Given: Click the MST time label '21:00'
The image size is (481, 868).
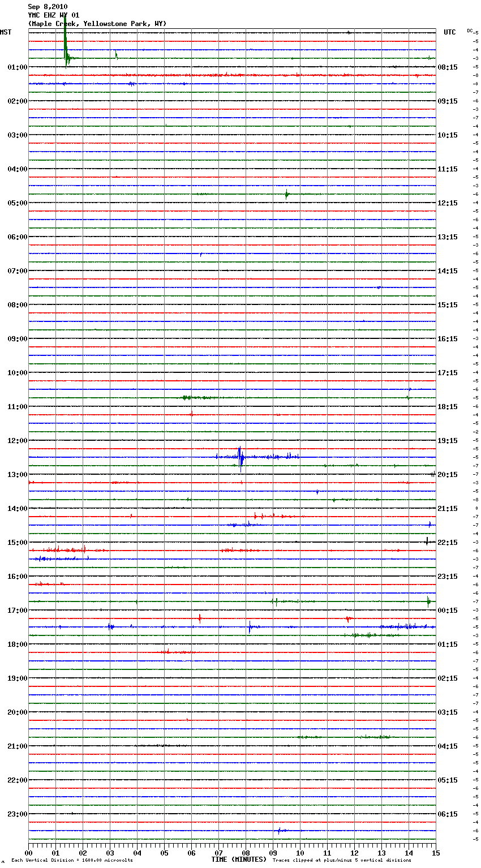Looking at the screenshot, I should (x=18, y=746).
